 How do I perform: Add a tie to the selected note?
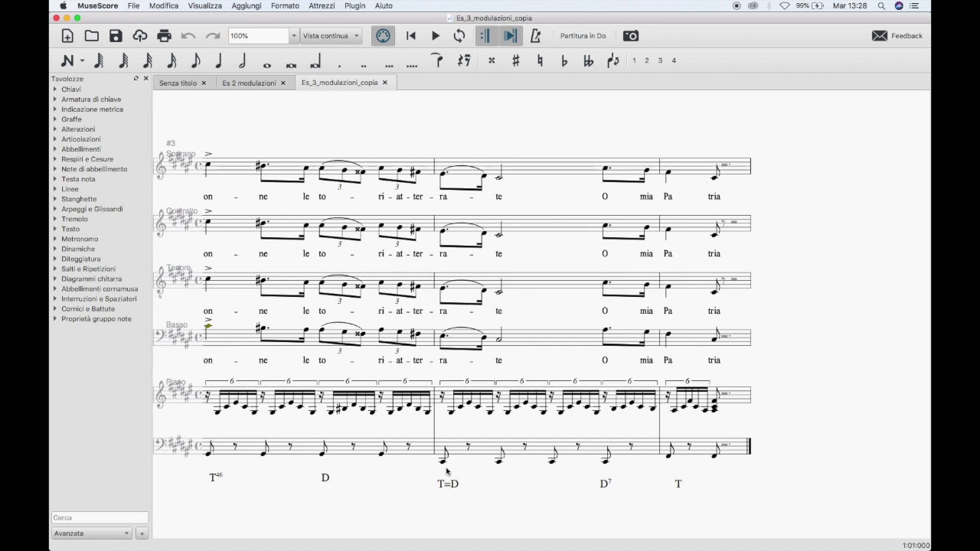(x=437, y=60)
